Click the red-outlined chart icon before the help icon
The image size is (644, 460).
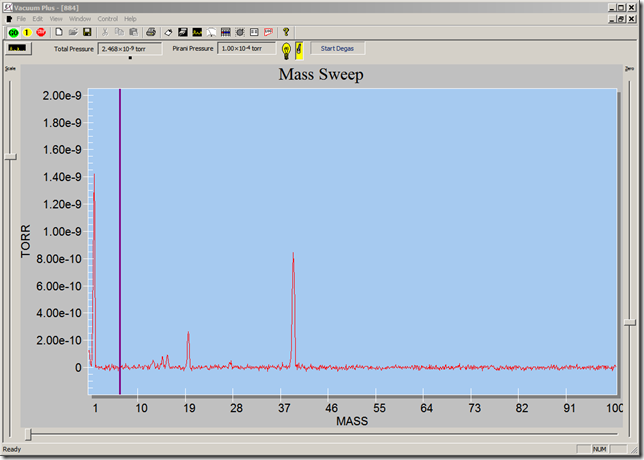click(x=269, y=32)
